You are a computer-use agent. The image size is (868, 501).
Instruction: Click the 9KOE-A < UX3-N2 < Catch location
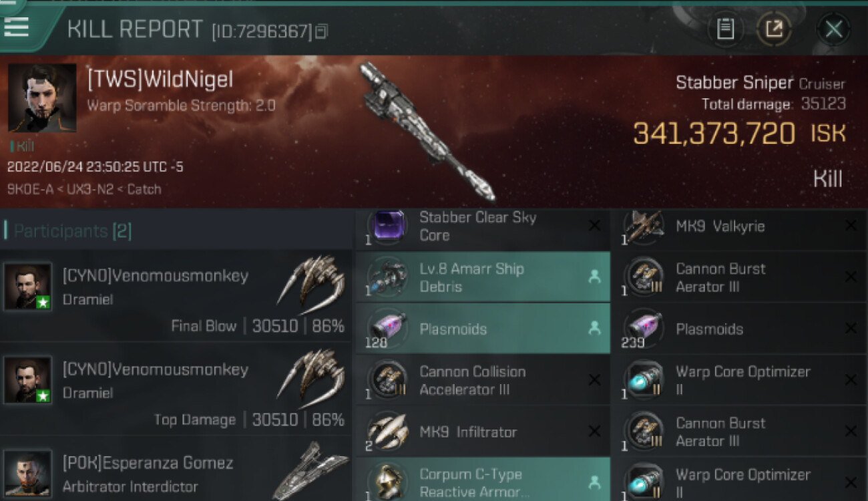(84, 189)
